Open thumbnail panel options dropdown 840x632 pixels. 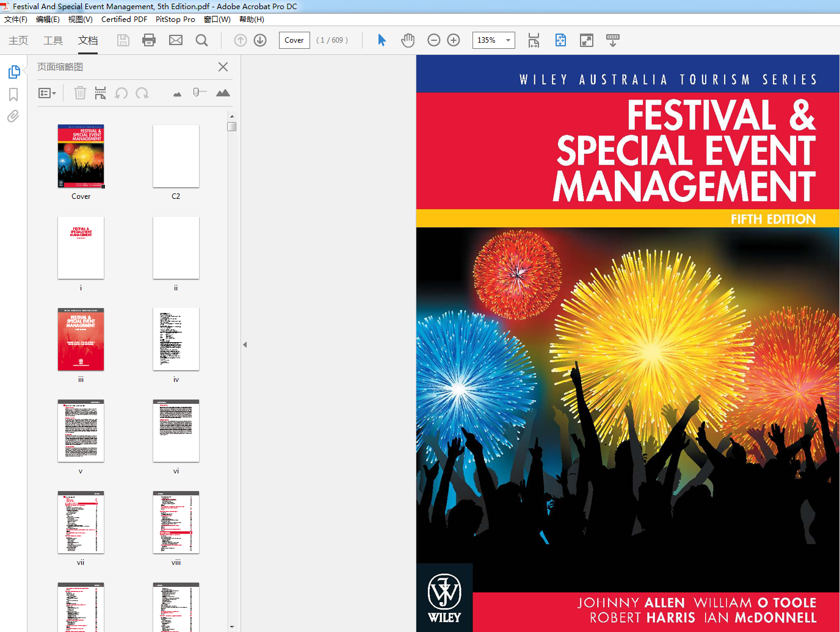pyautogui.click(x=48, y=93)
